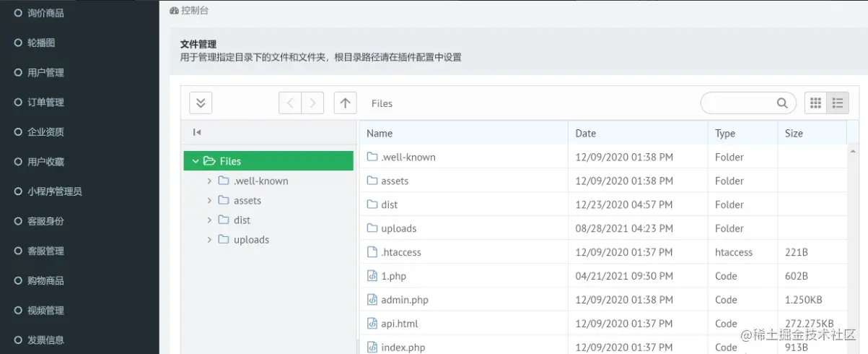
Task: Click the dist folder icon in tree
Action: [x=224, y=220]
